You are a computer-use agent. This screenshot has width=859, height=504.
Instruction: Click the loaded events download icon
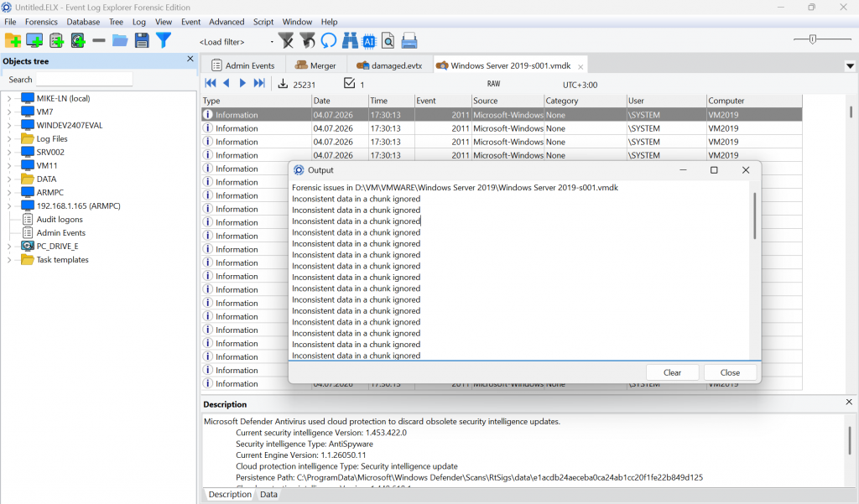(x=283, y=83)
